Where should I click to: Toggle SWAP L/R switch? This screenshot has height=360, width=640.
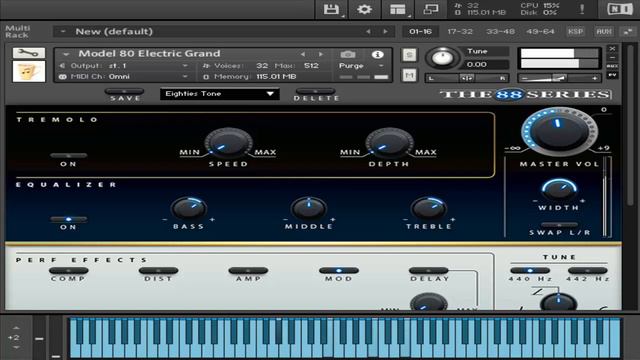(559, 225)
